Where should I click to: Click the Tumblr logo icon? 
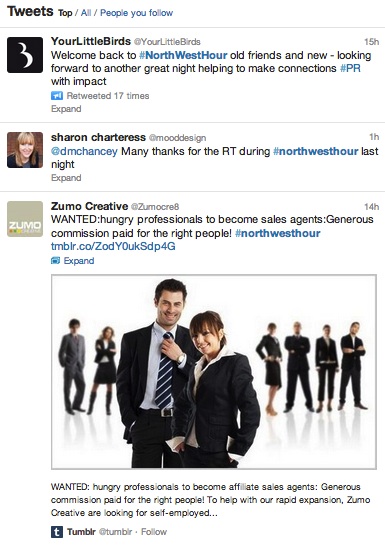point(57,532)
